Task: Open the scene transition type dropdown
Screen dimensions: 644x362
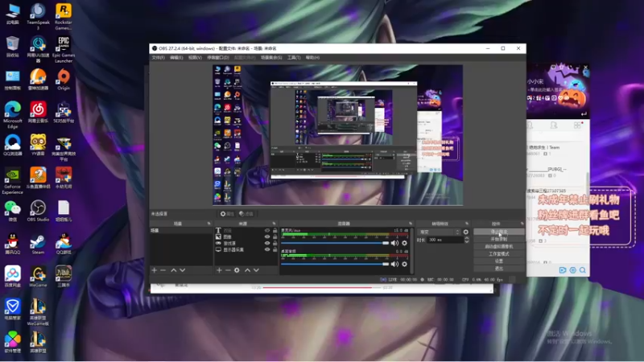Action: [x=439, y=232]
